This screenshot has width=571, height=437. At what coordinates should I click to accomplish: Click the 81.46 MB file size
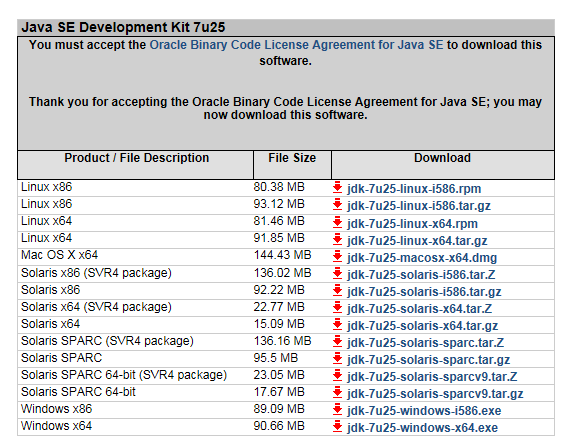click(x=279, y=221)
